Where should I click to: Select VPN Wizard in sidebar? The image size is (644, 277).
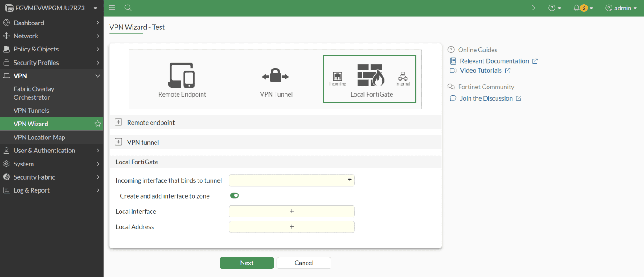pos(52,124)
